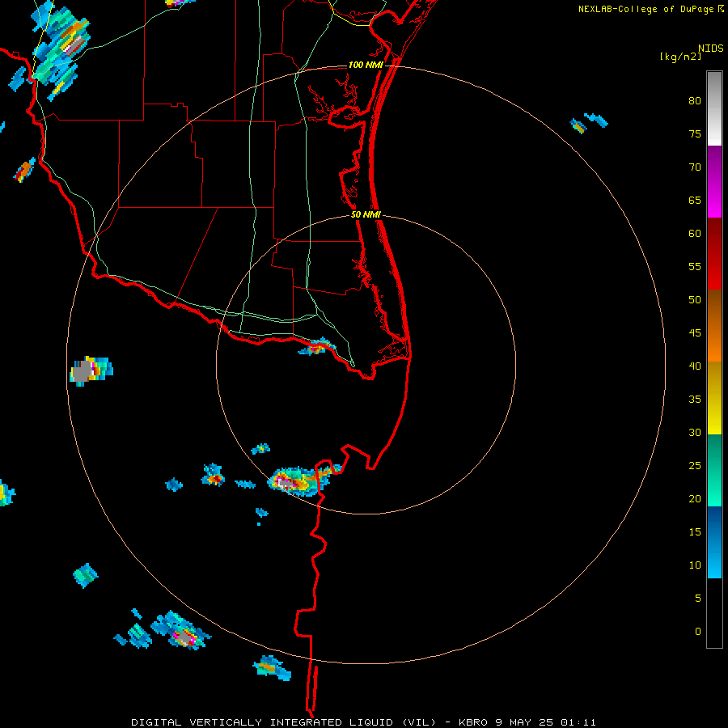Screen dimensions: 728x728
Task: Click the scale value 10
Action: 695,565
